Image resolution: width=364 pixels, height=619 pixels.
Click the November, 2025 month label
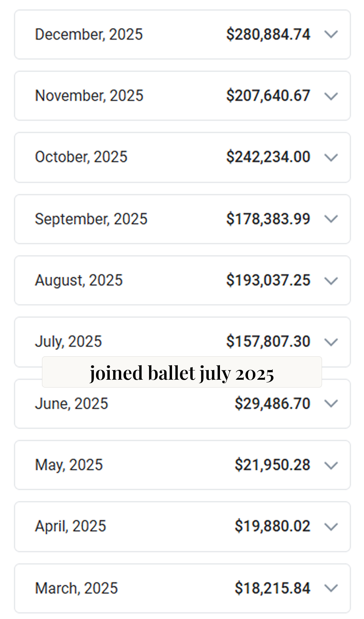[89, 96]
